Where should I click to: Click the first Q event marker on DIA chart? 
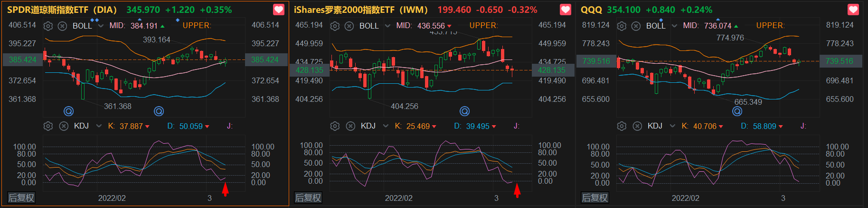69,111
